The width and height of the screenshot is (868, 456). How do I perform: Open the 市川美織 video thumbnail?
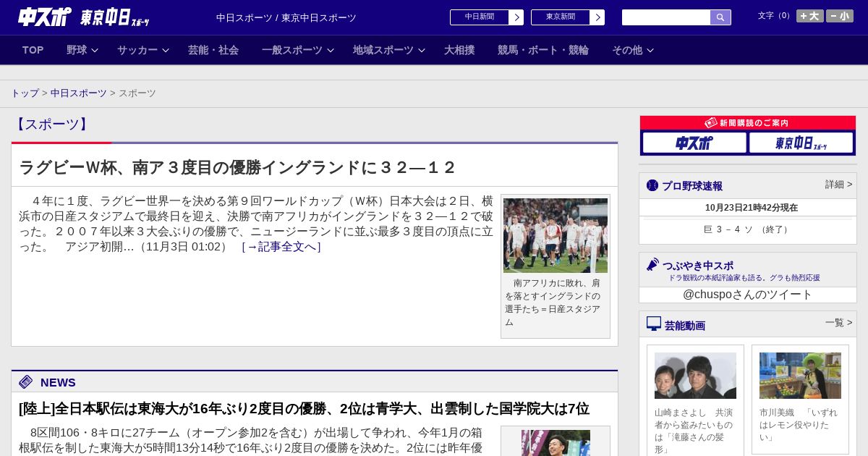pyautogui.click(x=800, y=376)
